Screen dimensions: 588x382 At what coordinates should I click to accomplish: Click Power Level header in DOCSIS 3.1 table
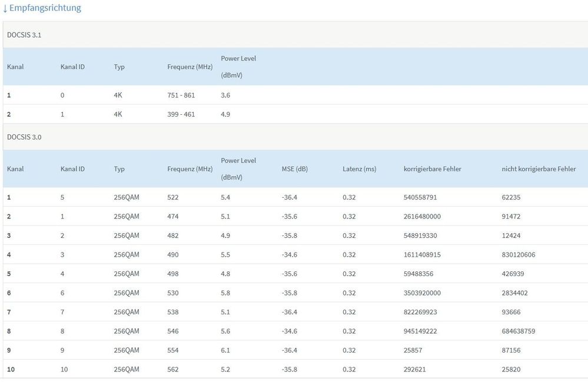click(x=238, y=67)
